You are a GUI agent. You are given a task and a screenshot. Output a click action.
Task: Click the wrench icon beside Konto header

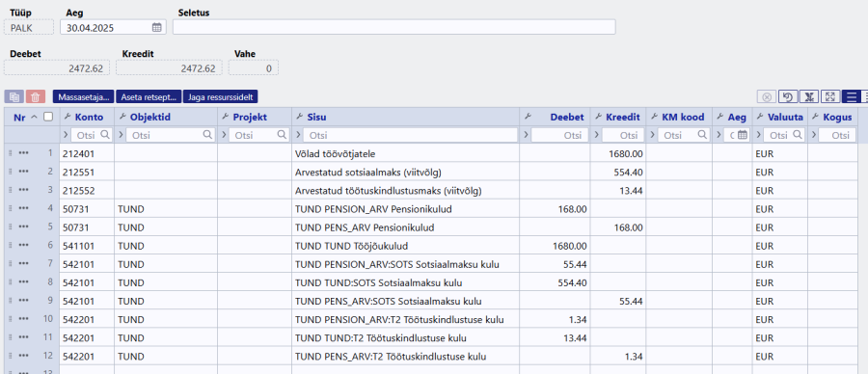click(x=68, y=117)
